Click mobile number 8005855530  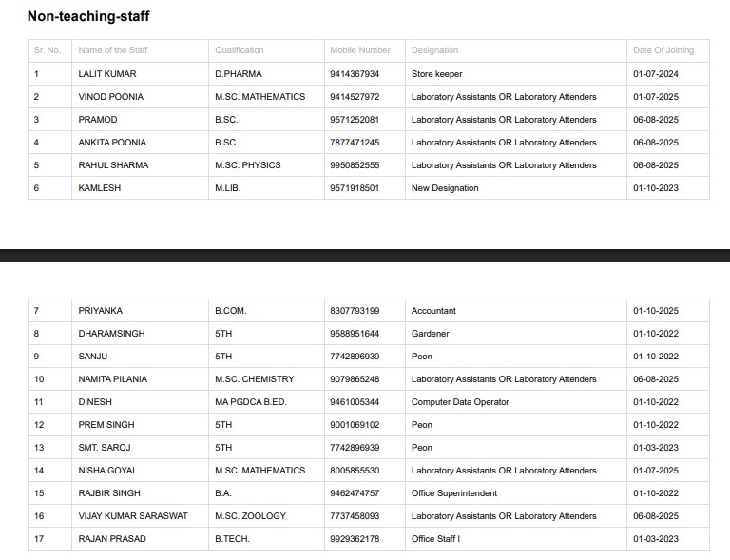[355, 471]
